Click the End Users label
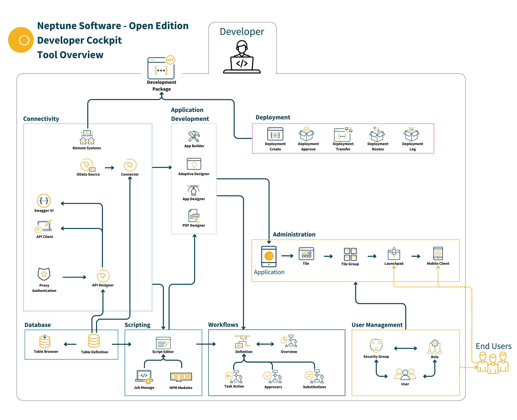The height and width of the screenshot is (420, 517). pyautogui.click(x=494, y=346)
